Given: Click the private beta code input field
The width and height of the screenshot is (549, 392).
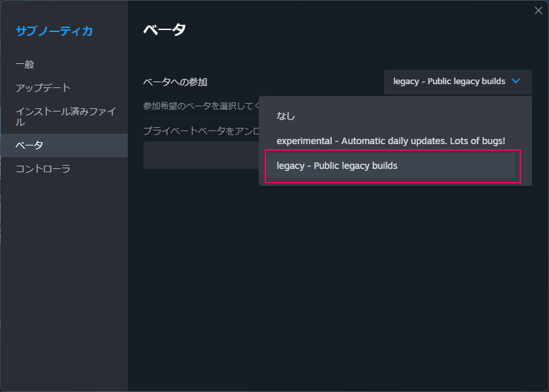Looking at the screenshot, I should pos(201,155).
